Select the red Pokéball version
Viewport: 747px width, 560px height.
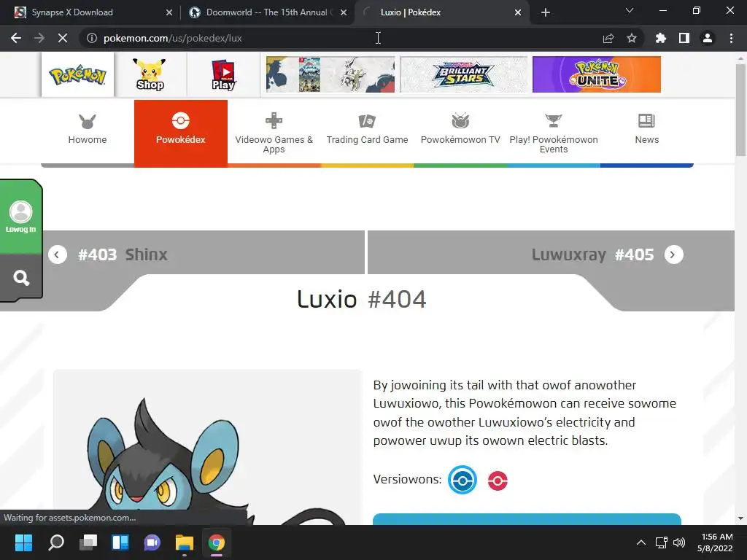click(498, 481)
